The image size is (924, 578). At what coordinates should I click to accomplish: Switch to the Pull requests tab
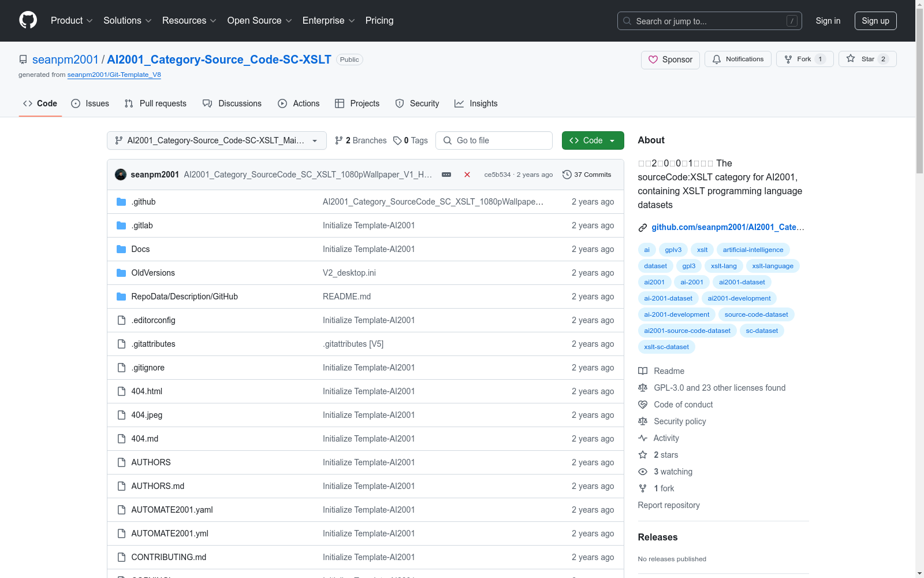click(x=155, y=103)
